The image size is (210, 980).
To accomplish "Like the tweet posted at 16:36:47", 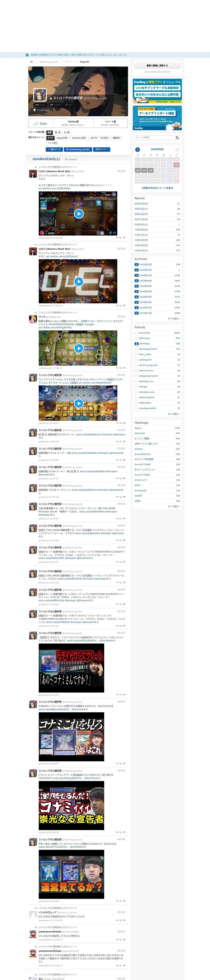I will [124, 423].
